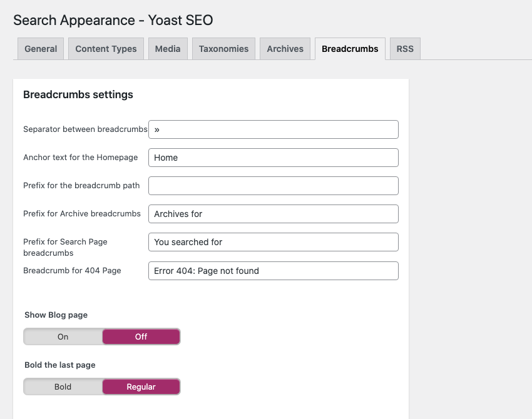This screenshot has height=419, width=532.
Task: Click the Prefix for the breadcrumb path label
Action: (81, 186)
